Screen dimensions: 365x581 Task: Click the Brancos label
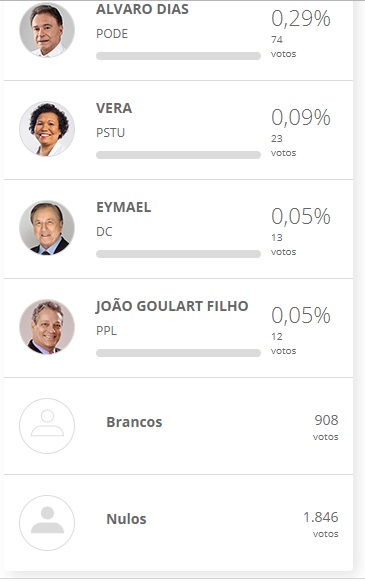[x=134, y=422]
